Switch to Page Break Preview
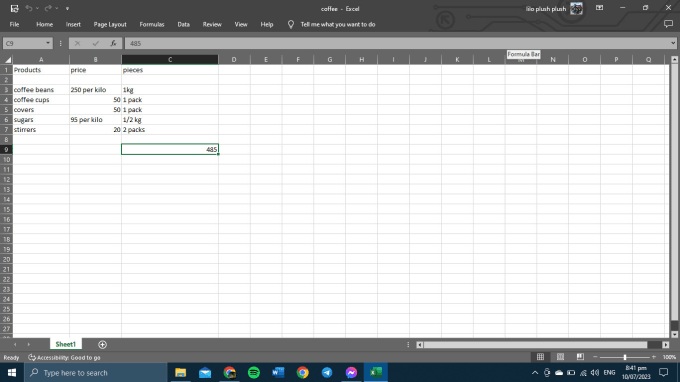This screenshot has width=680, height=382. pyautogui.click(x=580, y=357)
